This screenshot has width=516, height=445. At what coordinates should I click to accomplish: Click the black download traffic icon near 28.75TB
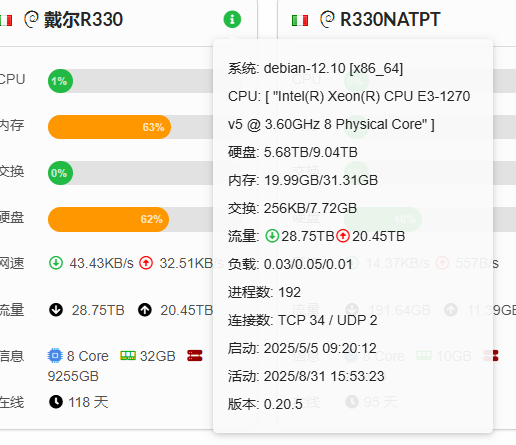pos(56,310)
